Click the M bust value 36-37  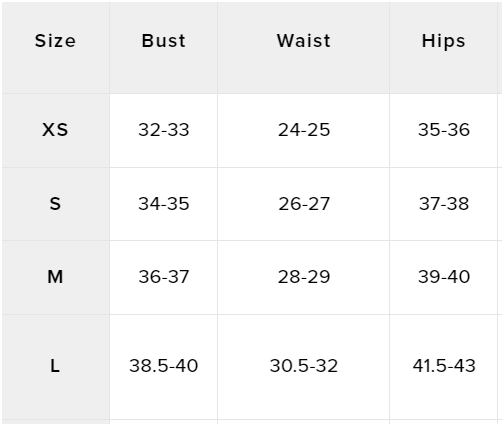click(x=164, y=277)
